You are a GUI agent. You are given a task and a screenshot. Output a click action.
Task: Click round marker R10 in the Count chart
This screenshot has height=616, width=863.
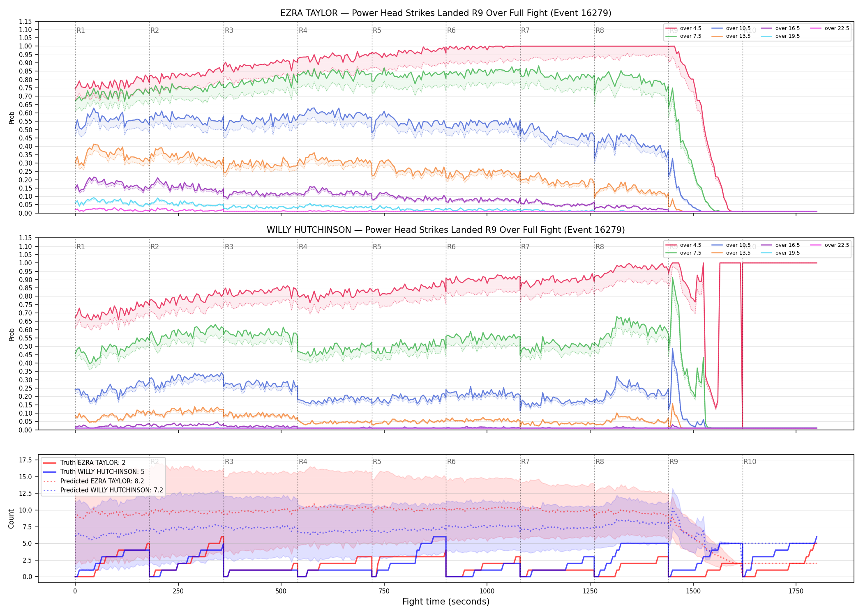pos(750,462)
